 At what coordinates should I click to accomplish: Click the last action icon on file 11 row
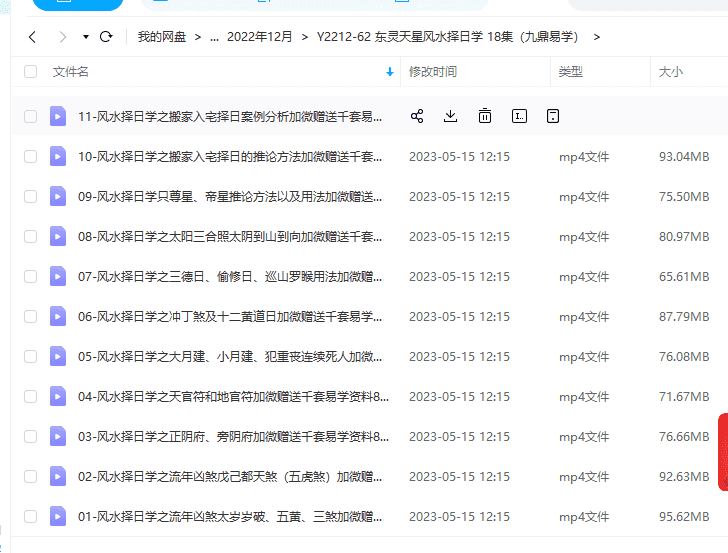pos(553,116)
